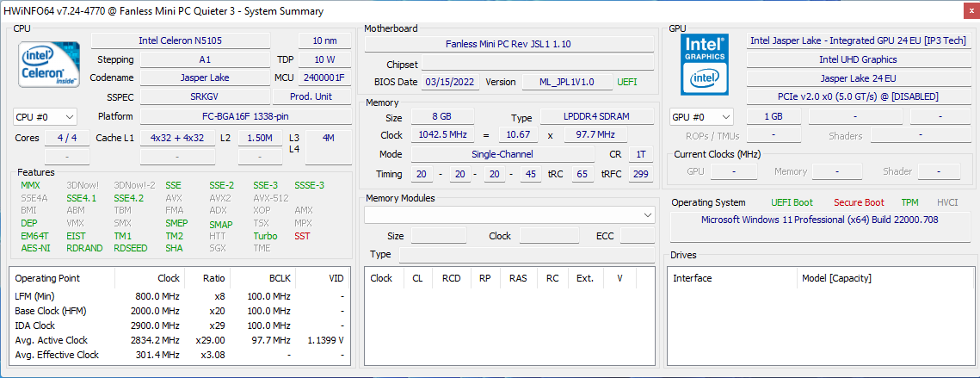Expand the Memory Modules dropdown list
Image resolution: width=980 pixels, height=378 pixels.
coord(509,215)
